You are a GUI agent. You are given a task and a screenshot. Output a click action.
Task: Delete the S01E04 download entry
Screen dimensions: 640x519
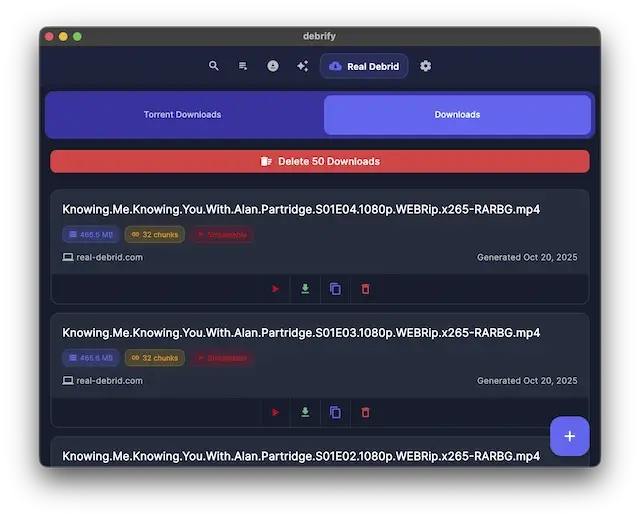pos(365,289)
